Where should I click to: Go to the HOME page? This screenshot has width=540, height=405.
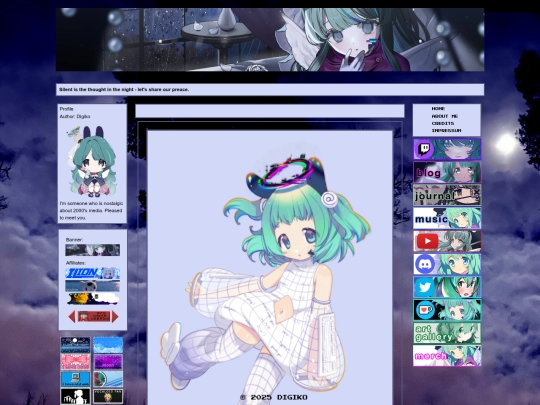click(438, 108)
